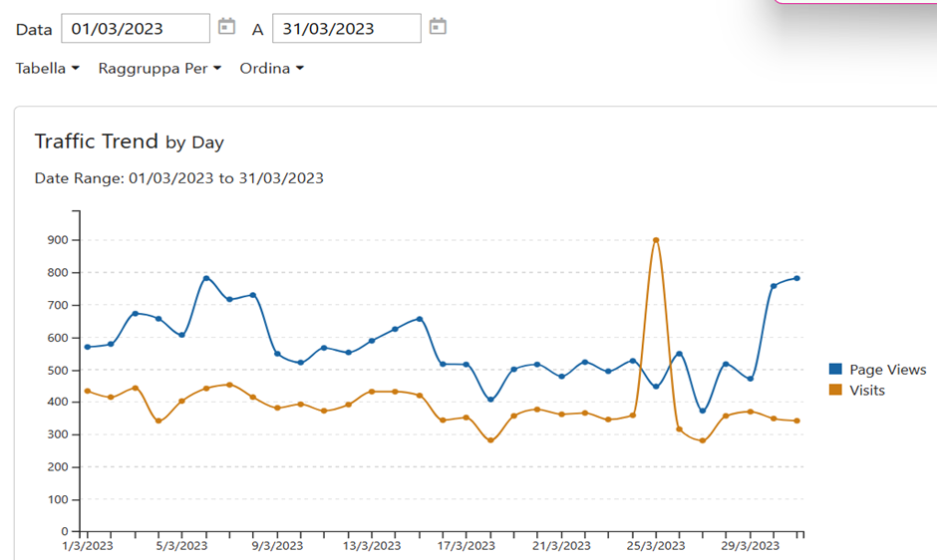The width and height of the screenshot is (937, 560).
Task: Open the Ordina dropdown menu
Action: pyautogui.click(x=271, y=69)
